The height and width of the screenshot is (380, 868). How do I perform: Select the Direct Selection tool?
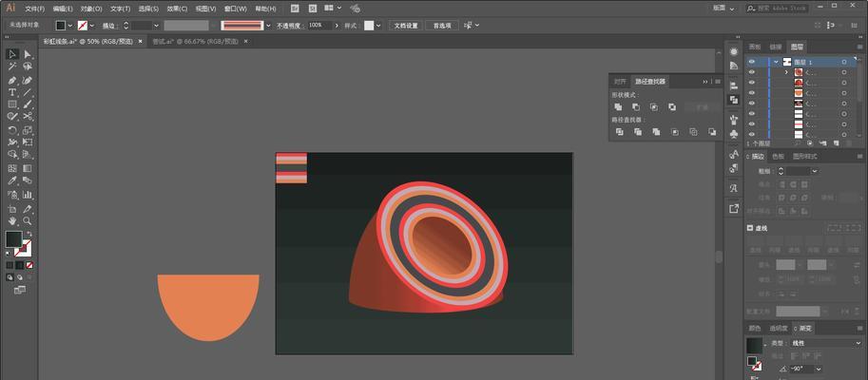coord(28,53)
